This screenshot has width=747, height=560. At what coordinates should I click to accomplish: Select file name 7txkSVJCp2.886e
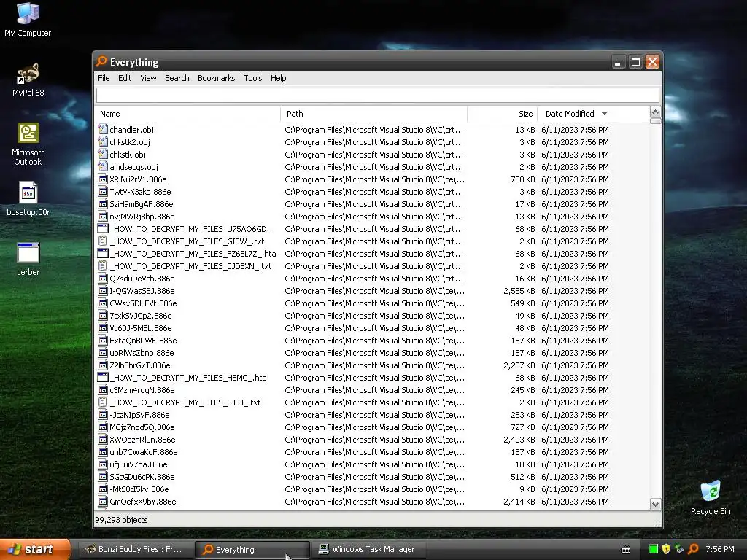pyautogui.click(x=141, y=316)
